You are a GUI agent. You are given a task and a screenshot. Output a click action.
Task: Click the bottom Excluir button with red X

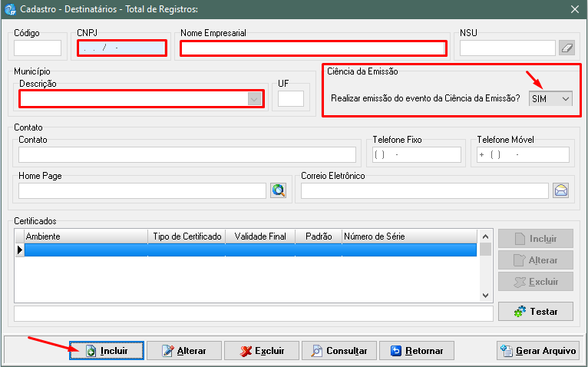pos(262,351)
